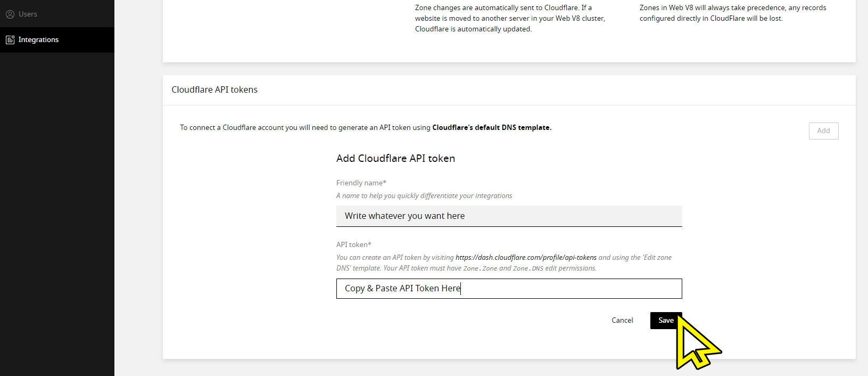This screenshot has width=868, height=376.
Task: Click the 'To connect a Cloudflare account' instruction text
Action: tap(305, 128)
